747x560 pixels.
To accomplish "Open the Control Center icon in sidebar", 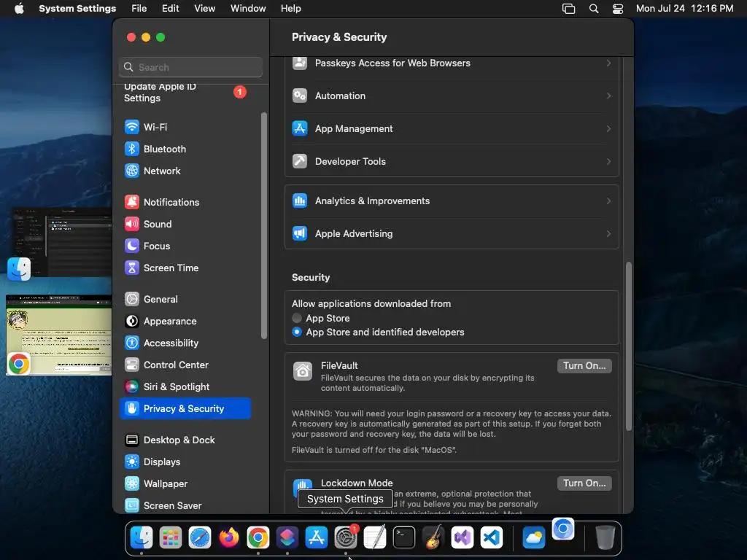I will [x=132, y=365].
